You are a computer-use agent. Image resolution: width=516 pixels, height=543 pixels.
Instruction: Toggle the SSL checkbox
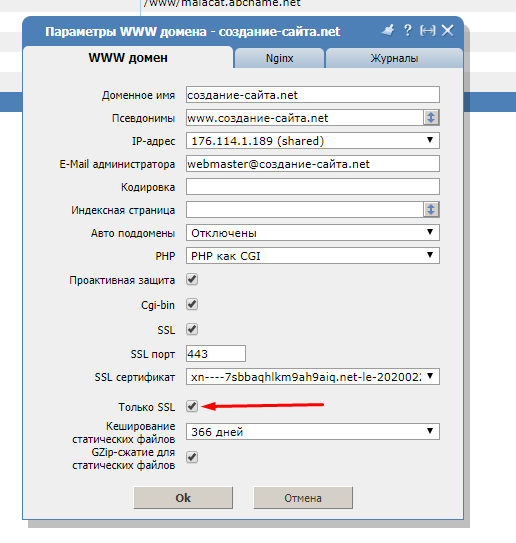click(192, 329)
